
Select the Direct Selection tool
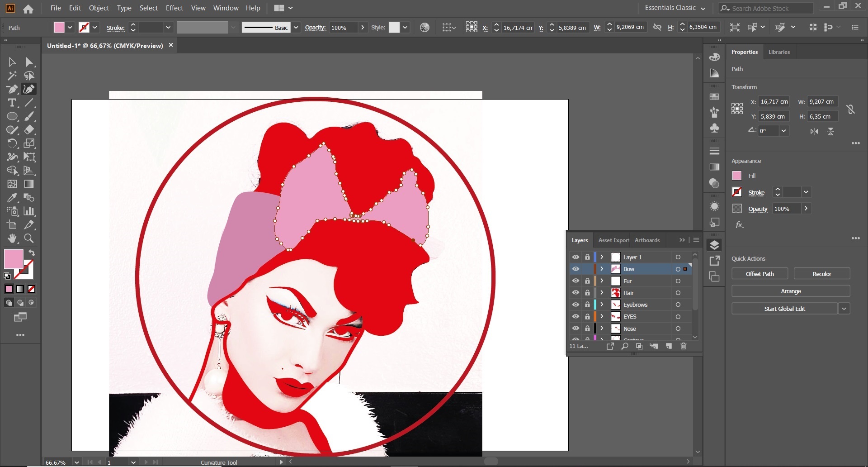pos(29,62)
